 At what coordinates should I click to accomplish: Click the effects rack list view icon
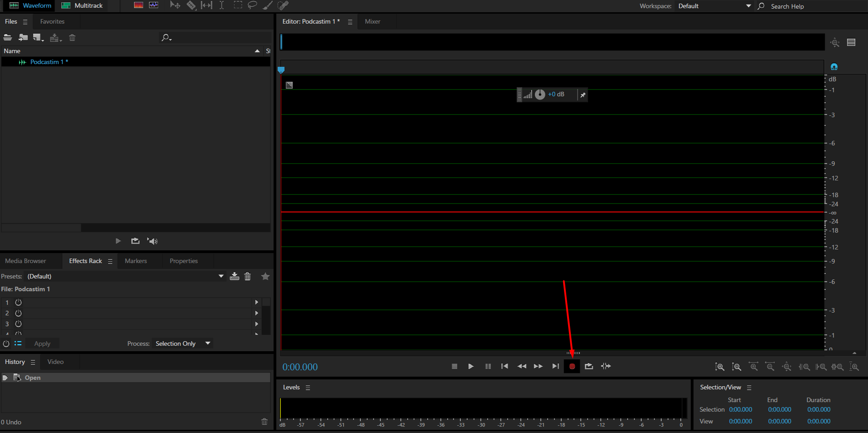pyautogui.click(x=18, y=343)
